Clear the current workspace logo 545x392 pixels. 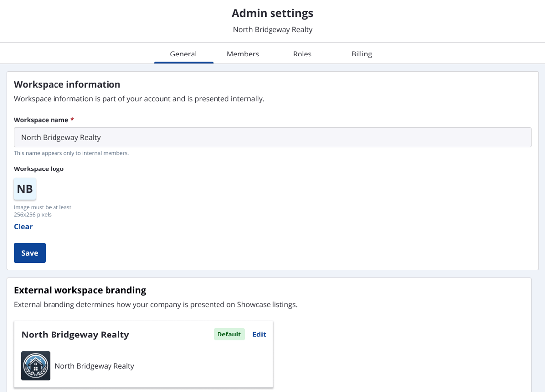(x=23, y=226)
